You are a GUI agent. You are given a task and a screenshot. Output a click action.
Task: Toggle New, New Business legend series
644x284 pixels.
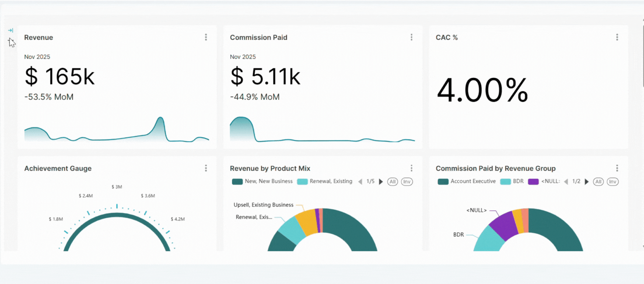[x=262, y=181]
